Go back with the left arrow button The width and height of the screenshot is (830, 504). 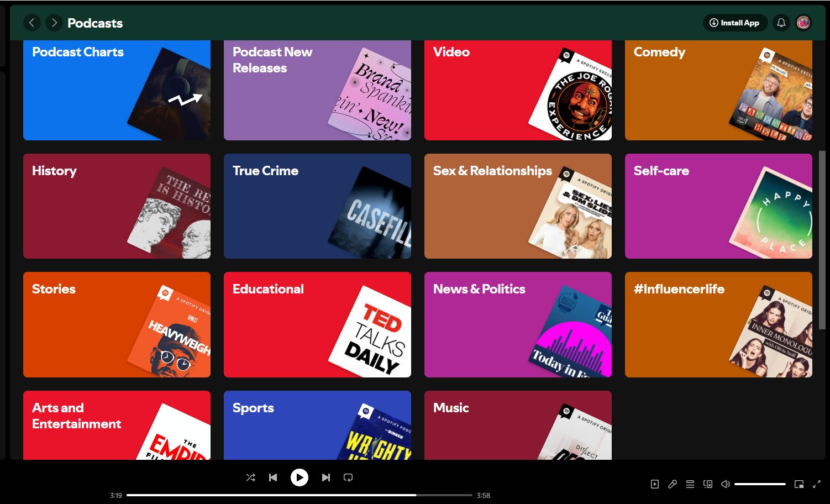tap(31, 23)
